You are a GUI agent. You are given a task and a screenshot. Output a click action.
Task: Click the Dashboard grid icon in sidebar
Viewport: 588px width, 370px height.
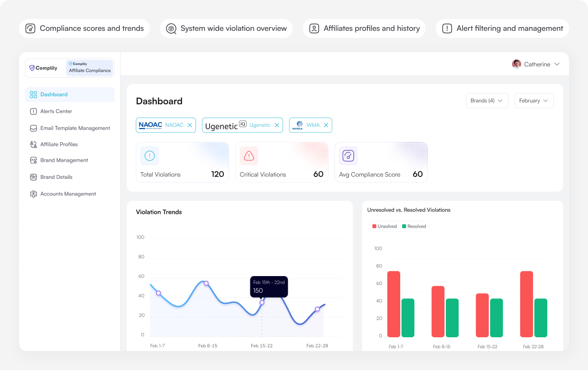pyautogui.click(x=33, y=94)
